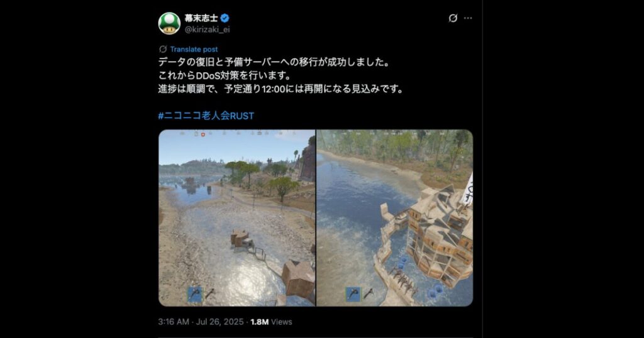The image size is (644, 338).
Task: Click the tweet text about DDoS対策
Action: click(x=225, y=76)
